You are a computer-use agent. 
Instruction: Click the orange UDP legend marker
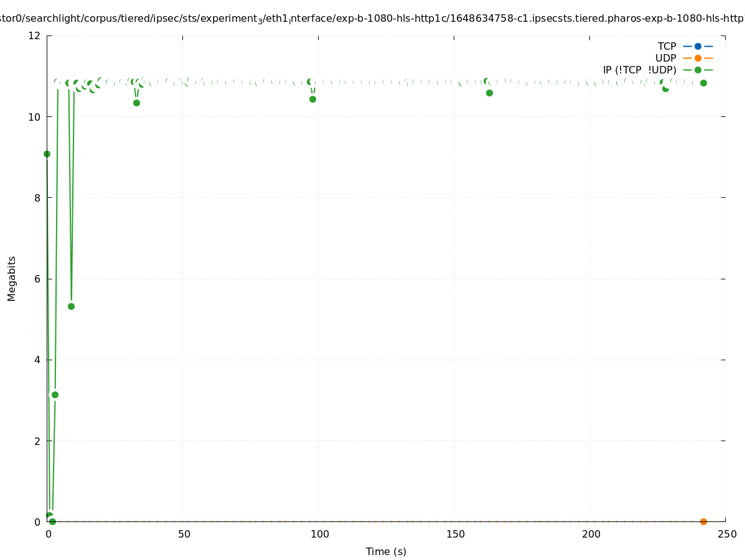(698, 58)
